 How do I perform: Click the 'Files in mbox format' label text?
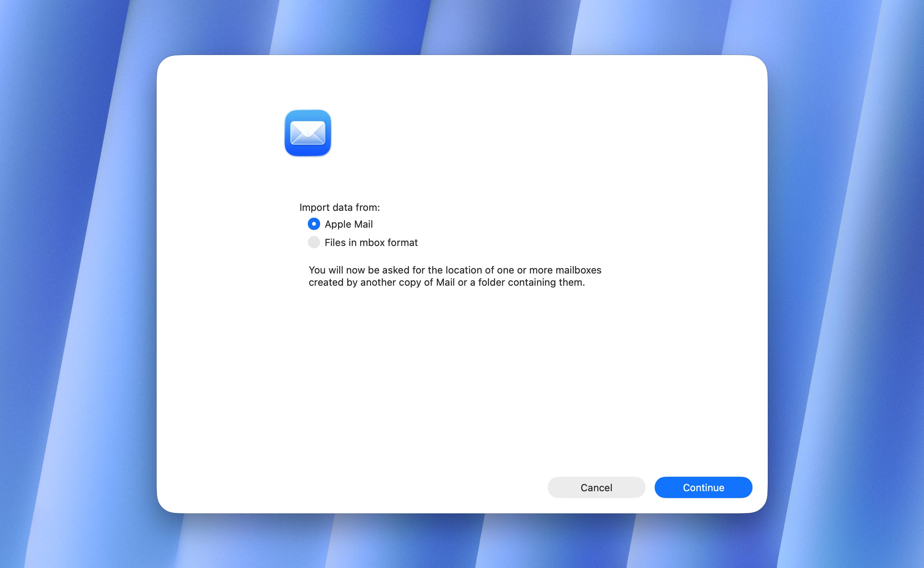[371, 243]
